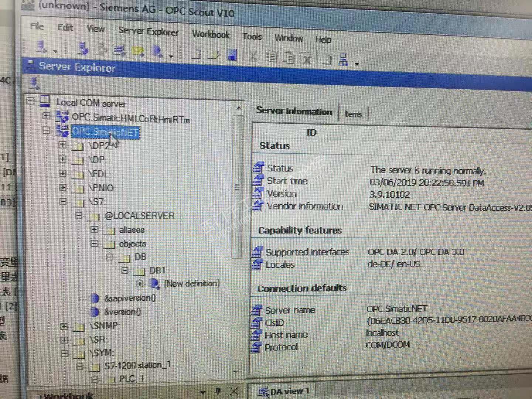The height and width of the screenshot is (399, 532).
Task: Open the Tools menu
Action: pyautogui.click(x=252, y=36)
